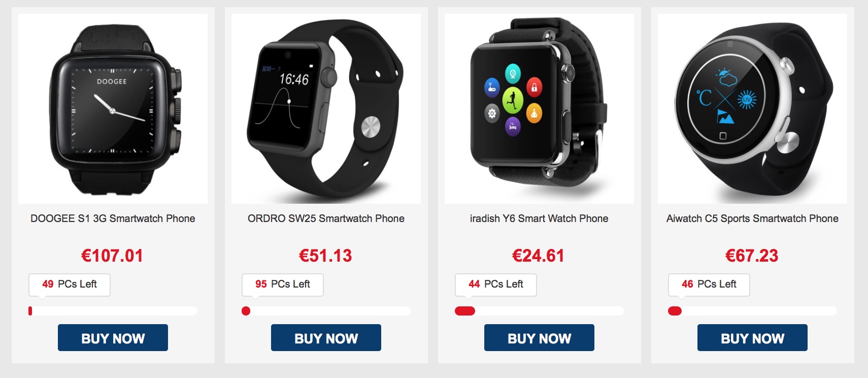Click the stock progress bar under 95 PCs Left
The image size is (868, 378).
tap(326, 311)
